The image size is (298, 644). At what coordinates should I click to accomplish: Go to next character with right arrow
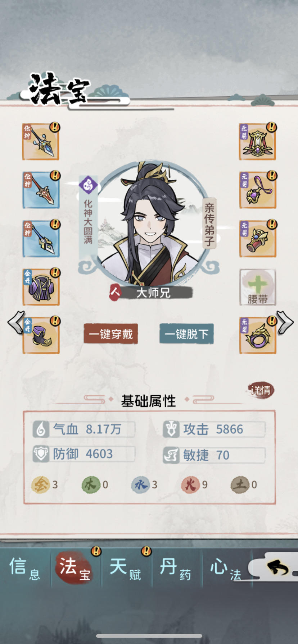pyautogui.click(x=285, y=322)
